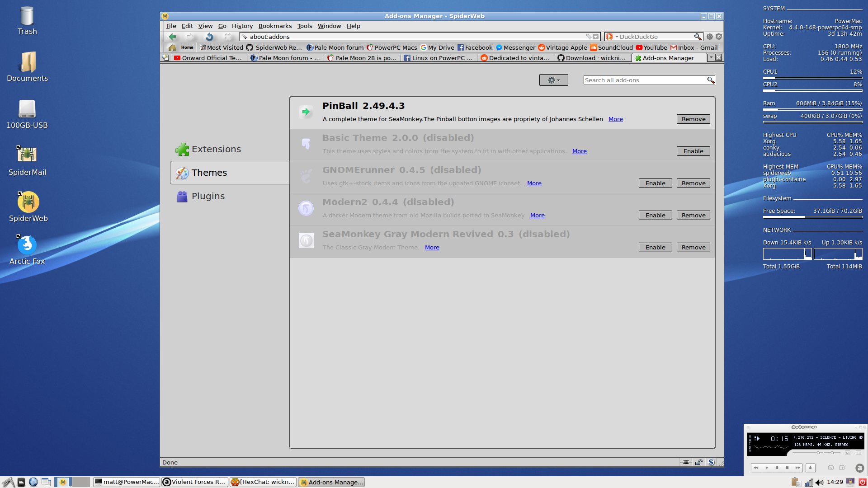Toggle the Audacious equalizer button
The width and height of the screenshot is (868, 488).
point(848,453)
